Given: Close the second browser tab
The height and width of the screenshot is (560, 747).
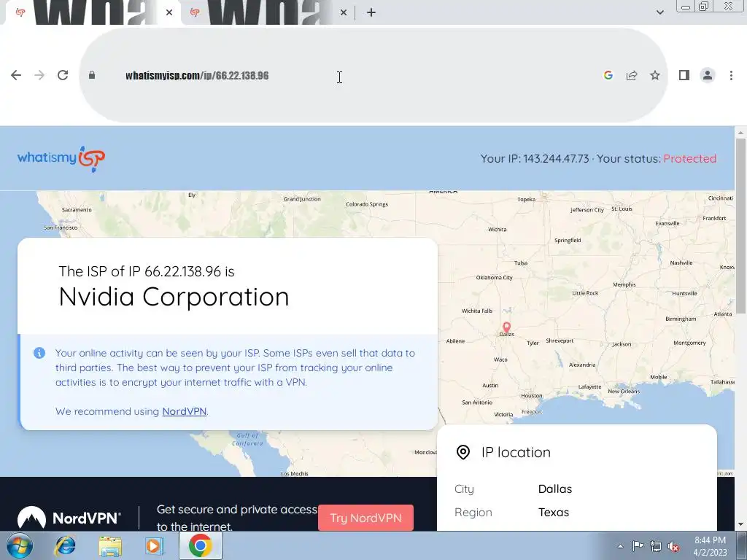Looking at the screenshot, I should [x=344, y=12].
